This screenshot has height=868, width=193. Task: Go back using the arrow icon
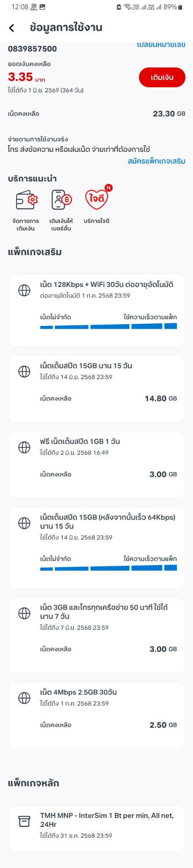point(11,28)
